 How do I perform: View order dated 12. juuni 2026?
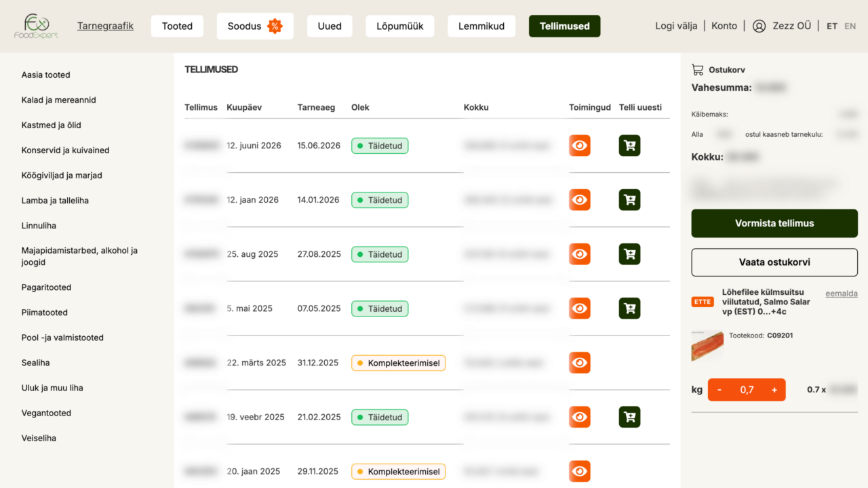pyautogui.click(x=579, y=146)
